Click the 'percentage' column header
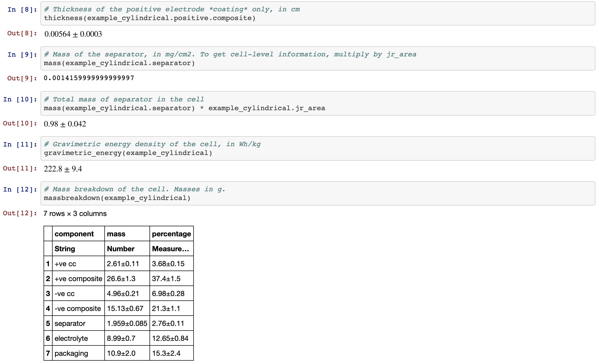 coord(172,234)
